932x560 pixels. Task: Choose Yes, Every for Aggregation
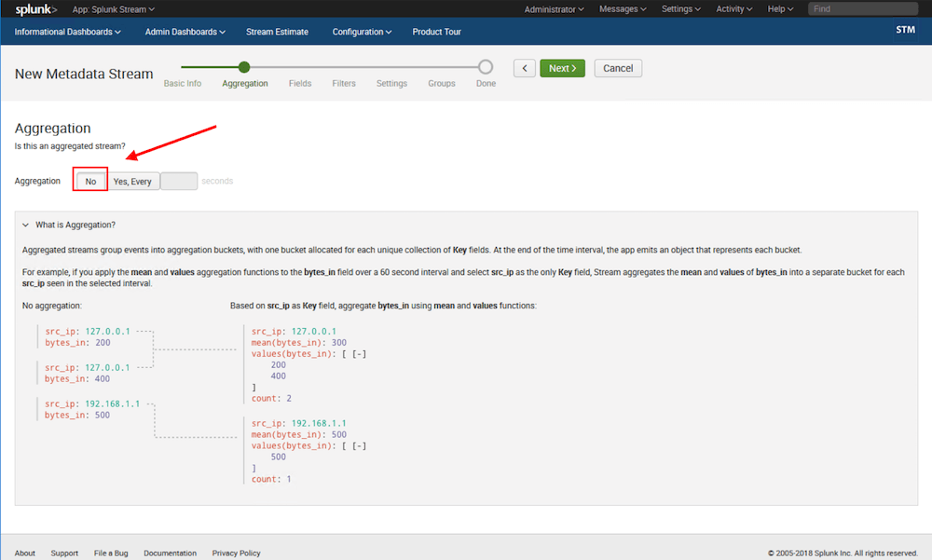coord(132,182)
